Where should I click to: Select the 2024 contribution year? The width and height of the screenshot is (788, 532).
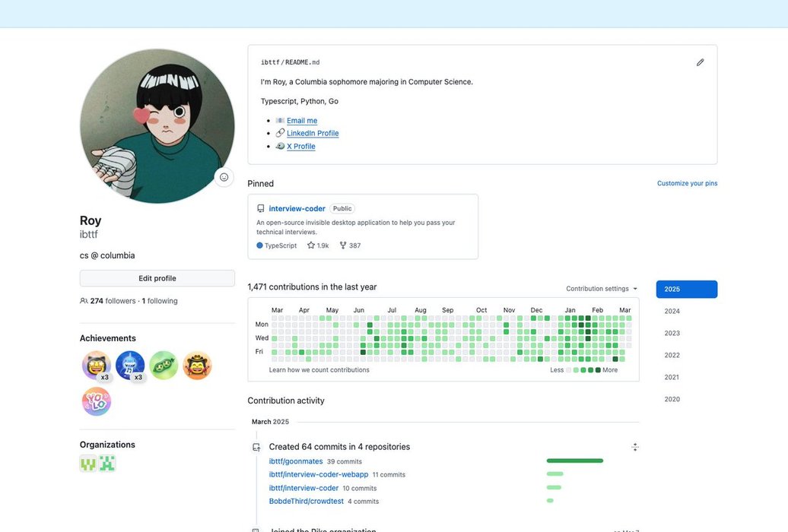(x=672, y=311)
